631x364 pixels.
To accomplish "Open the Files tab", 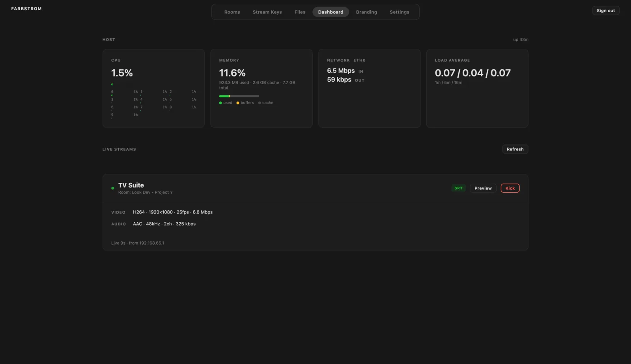I will 300,12.
